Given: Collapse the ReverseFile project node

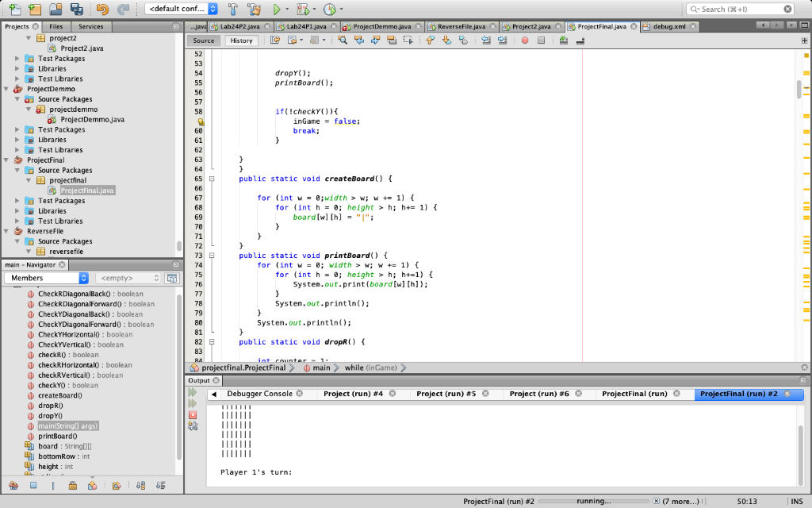Looking at the screenshot, I should (x=6, y=231).
